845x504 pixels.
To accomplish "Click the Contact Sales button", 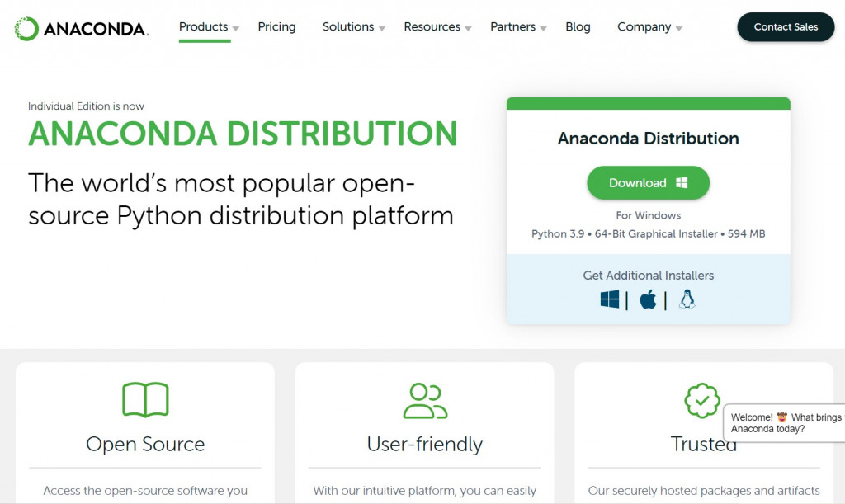I will [786, 27].
